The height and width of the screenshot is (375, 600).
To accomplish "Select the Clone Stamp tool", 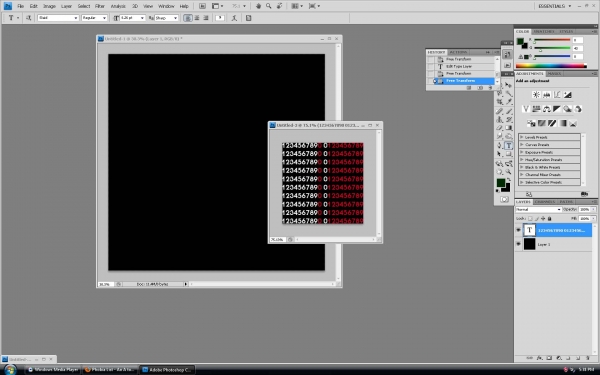I will (499, 119).
